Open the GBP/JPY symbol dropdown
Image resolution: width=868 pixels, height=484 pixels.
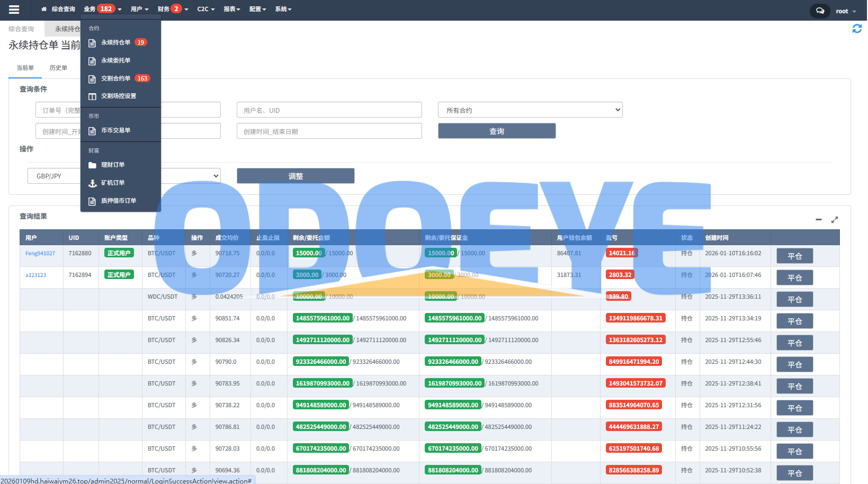click(124, 176)
